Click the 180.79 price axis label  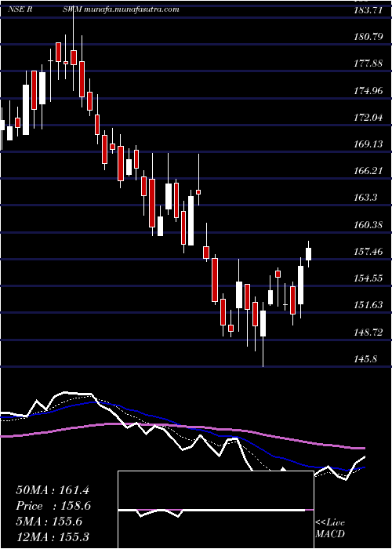367,37
